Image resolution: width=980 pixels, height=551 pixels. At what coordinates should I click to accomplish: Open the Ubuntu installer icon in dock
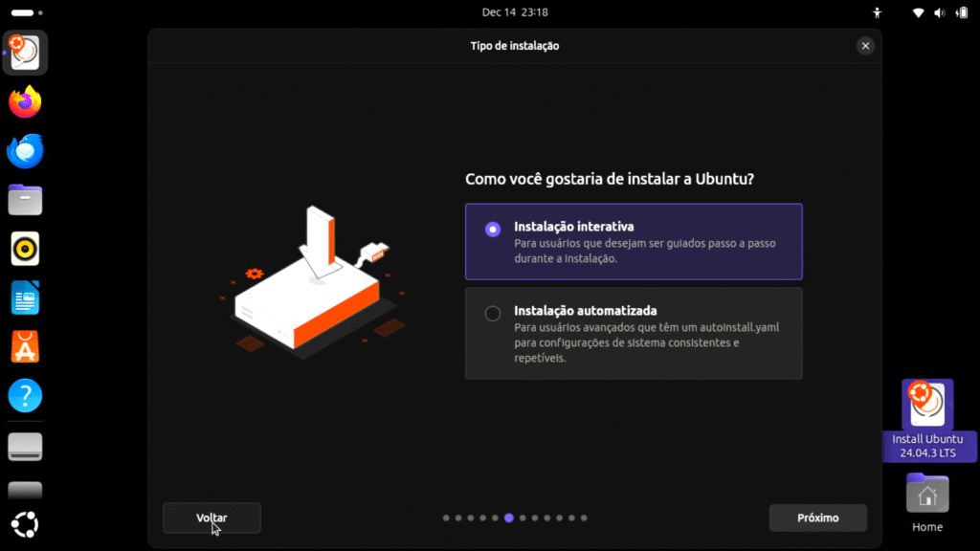click(x=25, y=54)
